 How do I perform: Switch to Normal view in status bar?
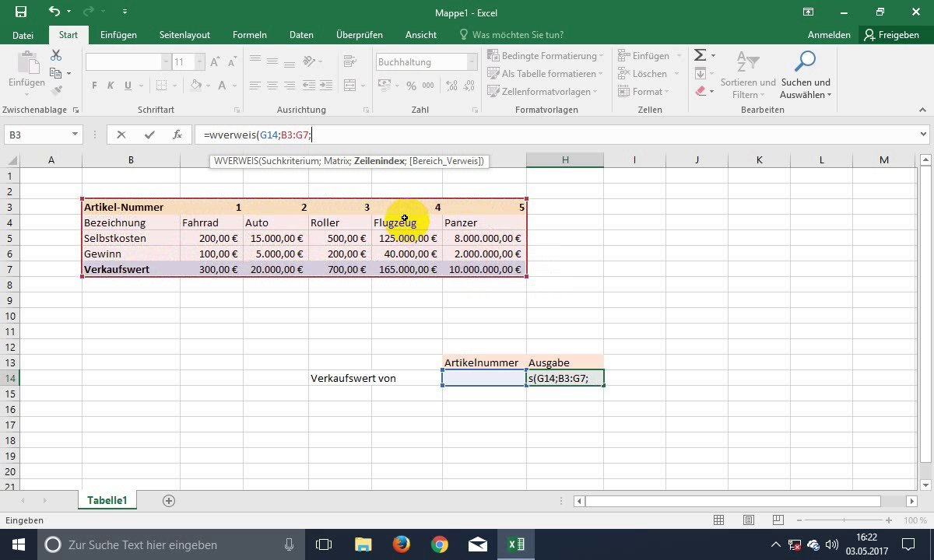(718, 520)
